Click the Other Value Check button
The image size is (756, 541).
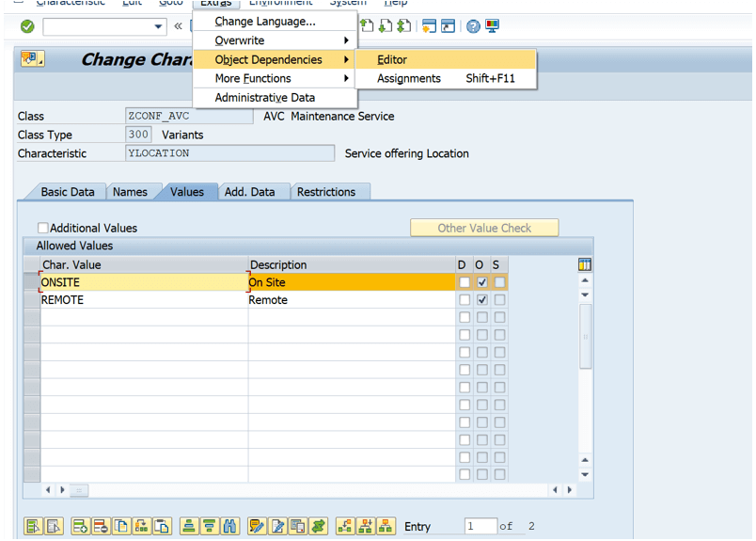point(484,228)
